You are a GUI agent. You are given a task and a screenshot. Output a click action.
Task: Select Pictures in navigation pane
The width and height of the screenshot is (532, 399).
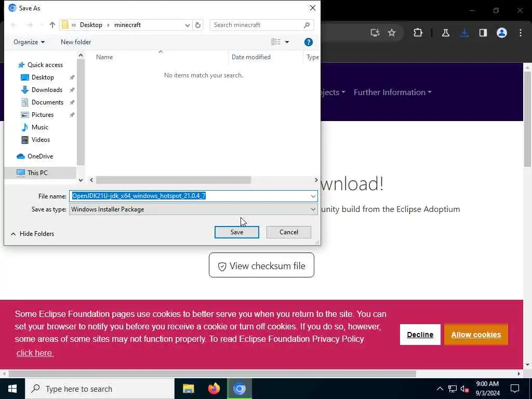pyautogui.click(x=43, y=115)
